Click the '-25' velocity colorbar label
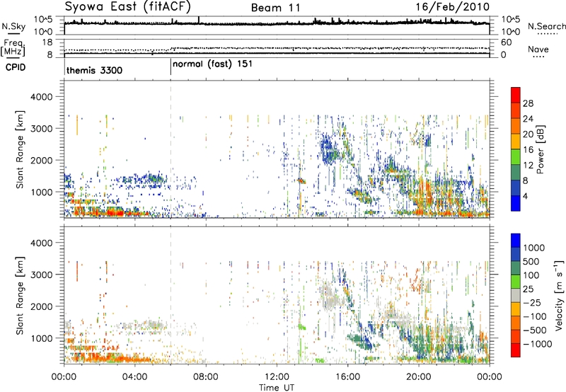The image size is (566, 392). click(532, 303)
